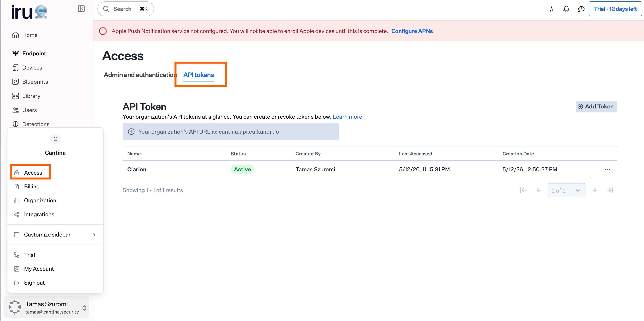Open Blueprints from the sidebar
This screenshot has width=644, height=321.
(x=35, y=82)
